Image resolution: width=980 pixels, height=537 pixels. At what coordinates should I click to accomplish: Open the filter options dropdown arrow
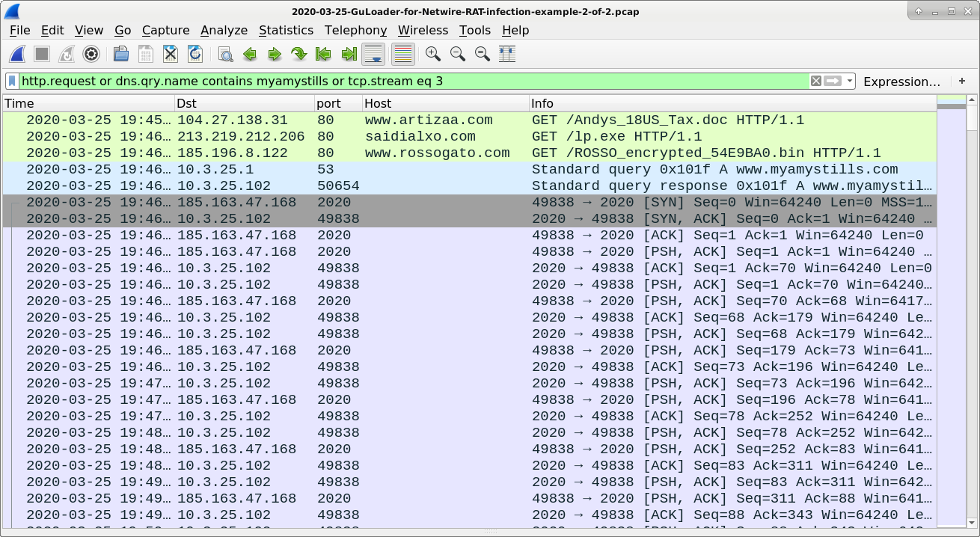click(x=849, y=81)
